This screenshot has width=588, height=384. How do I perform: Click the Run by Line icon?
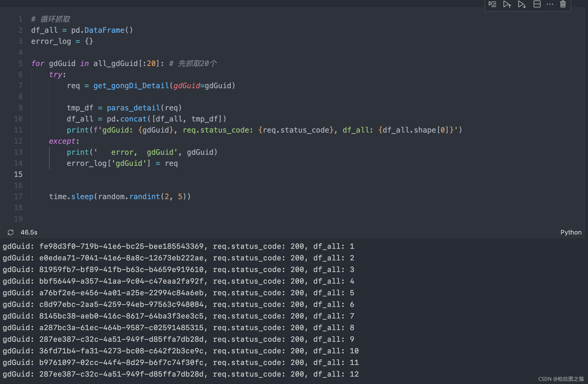492,4
